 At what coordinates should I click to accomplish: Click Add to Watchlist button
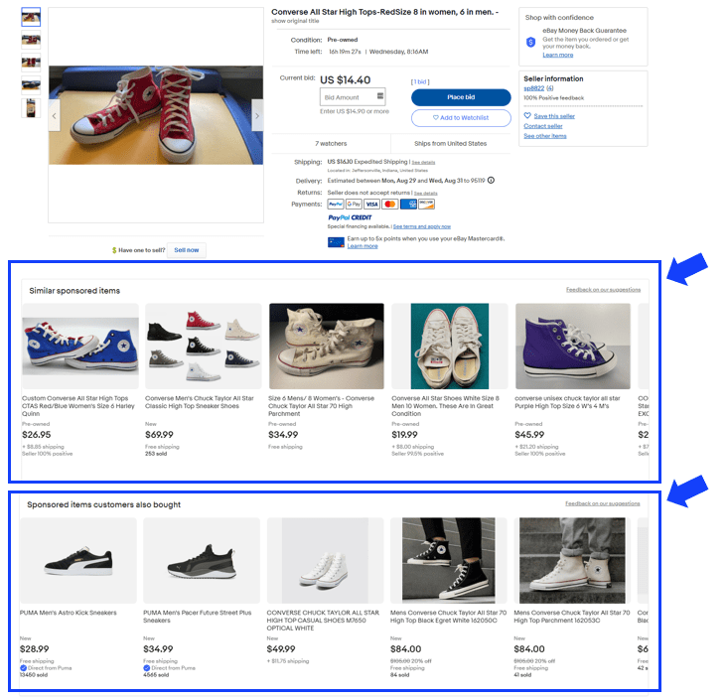(x=461, y=118)
